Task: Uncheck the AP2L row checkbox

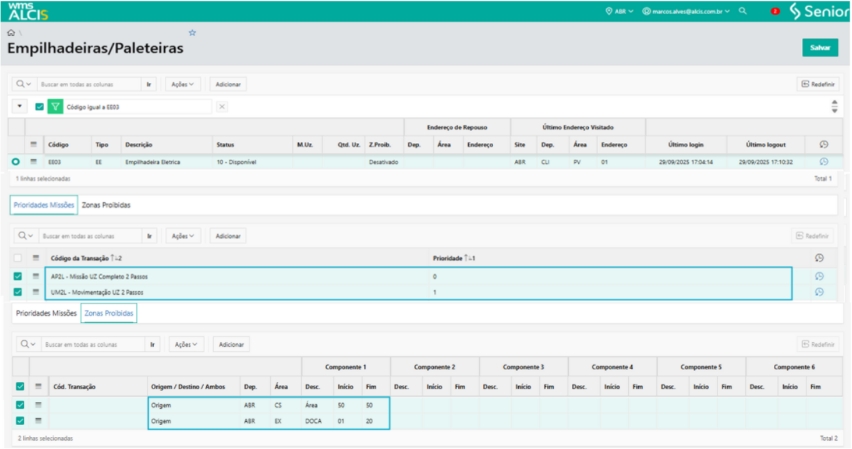Action: click(18, 276)
